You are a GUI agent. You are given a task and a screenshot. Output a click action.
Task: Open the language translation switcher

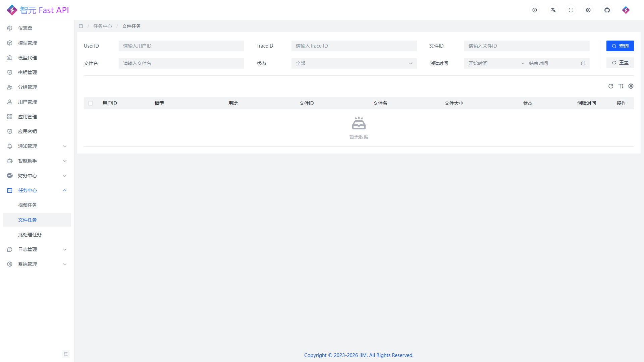(553, 10)
